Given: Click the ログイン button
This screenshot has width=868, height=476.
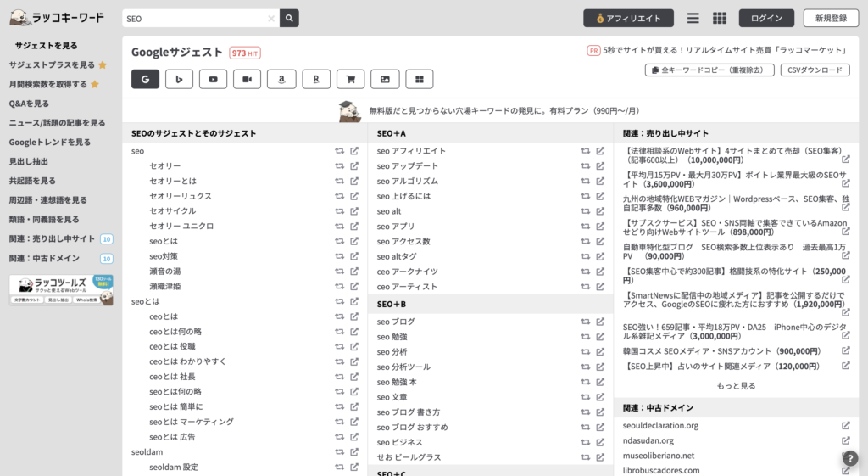Looking at the screenshot, I should pyautogui.click(x=766, y=19).
